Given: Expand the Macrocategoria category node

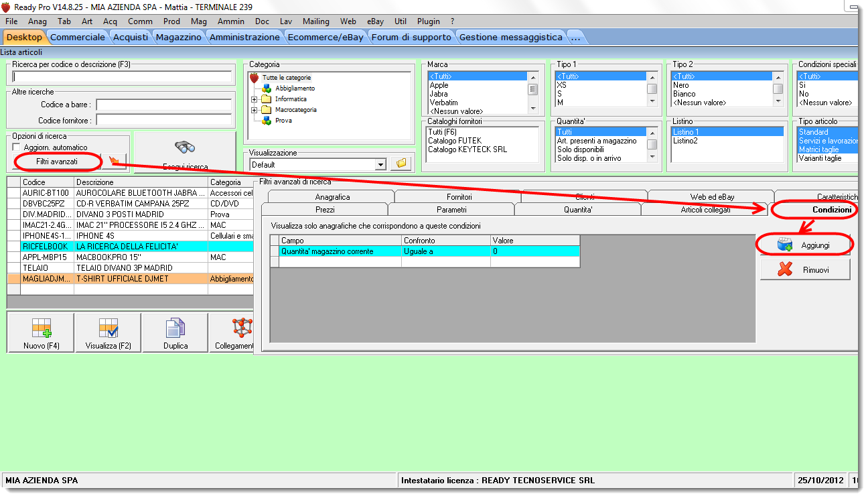Looking at the screenshot, I should click(x=255, y=110).
